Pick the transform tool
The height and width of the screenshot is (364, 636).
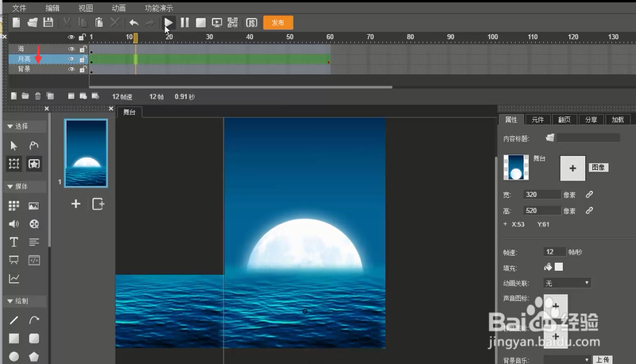click(14, 164)
